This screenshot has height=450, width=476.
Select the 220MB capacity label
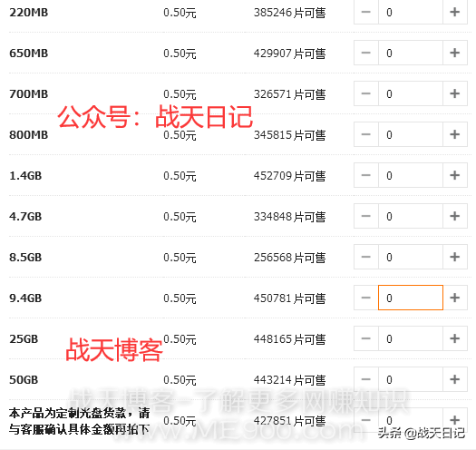[x=28, y=13]
